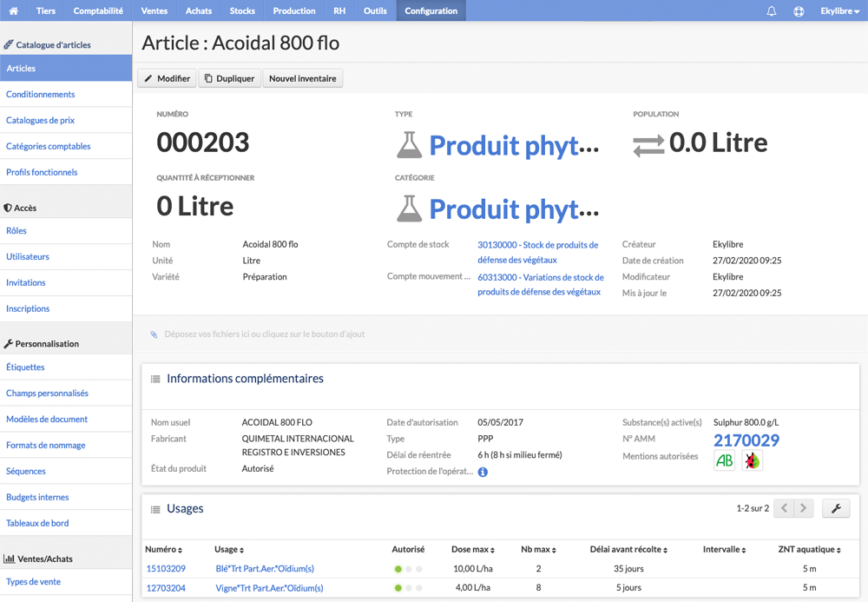Go to previous Usages page
This screenshot has height=602, width=868.
pyautogui.click(x=784, y=508)
